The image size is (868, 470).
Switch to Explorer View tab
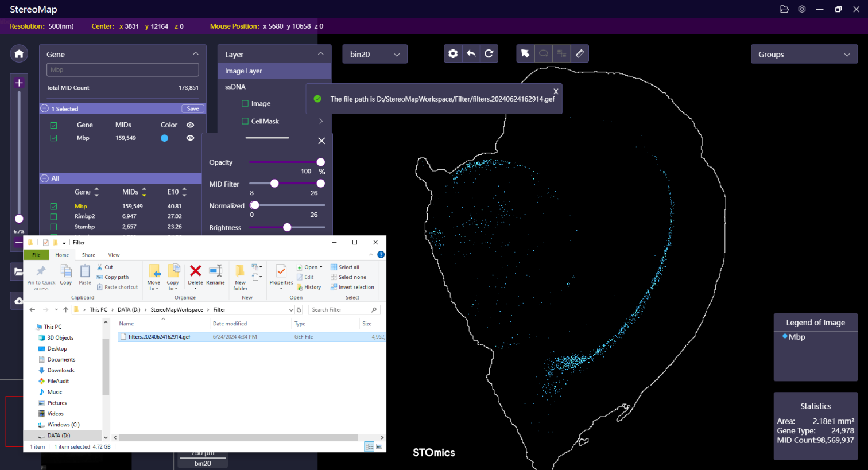click(114, 255)
